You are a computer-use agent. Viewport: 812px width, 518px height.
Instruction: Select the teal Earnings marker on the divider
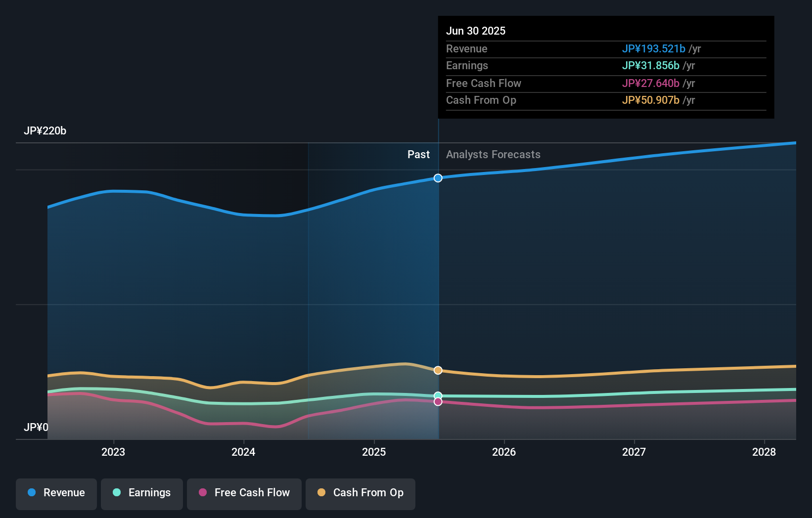(438, 394)
